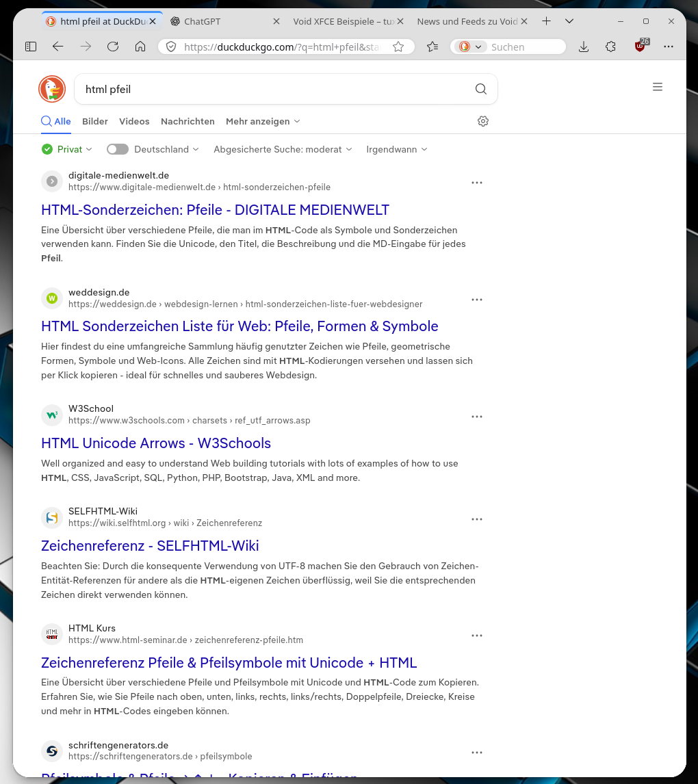
Task: Toggle the Deutschland region switch
Action: (x=118, y=149)
